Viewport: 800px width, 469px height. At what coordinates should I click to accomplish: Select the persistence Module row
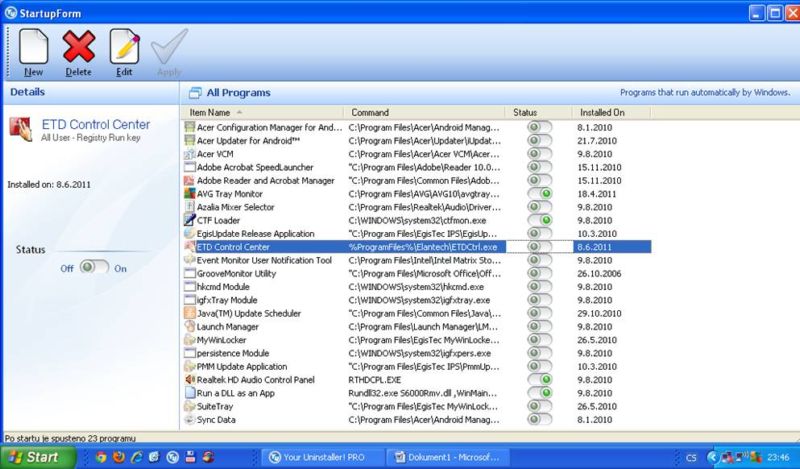point(416,353)
